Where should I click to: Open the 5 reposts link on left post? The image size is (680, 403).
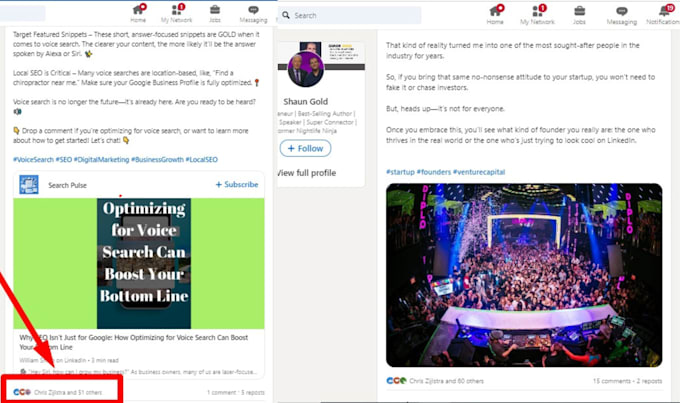click(253, 393)
